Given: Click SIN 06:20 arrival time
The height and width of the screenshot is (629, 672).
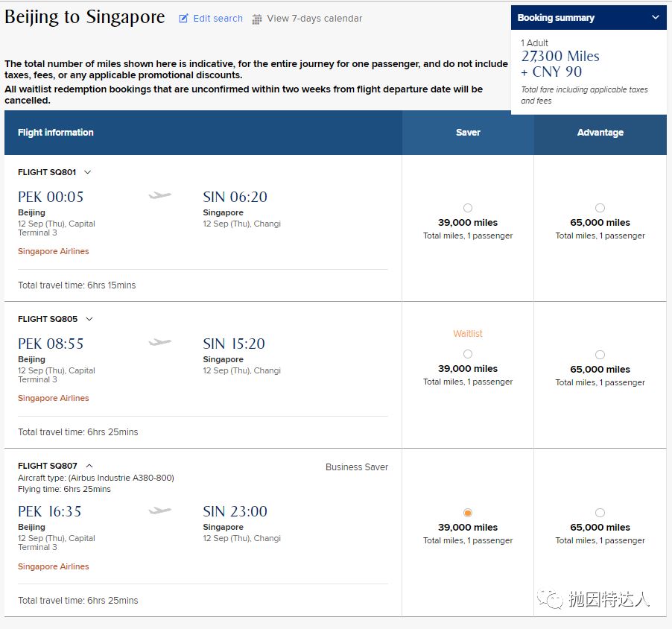Looking at the screenshot, I should coord(235,197).
